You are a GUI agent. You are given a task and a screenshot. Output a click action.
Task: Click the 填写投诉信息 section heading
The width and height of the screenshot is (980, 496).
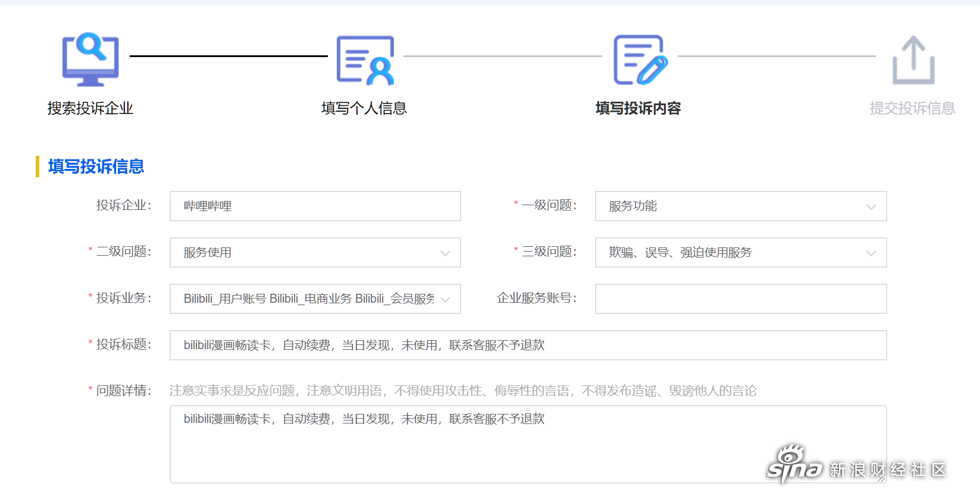click(x=96, y=167)
